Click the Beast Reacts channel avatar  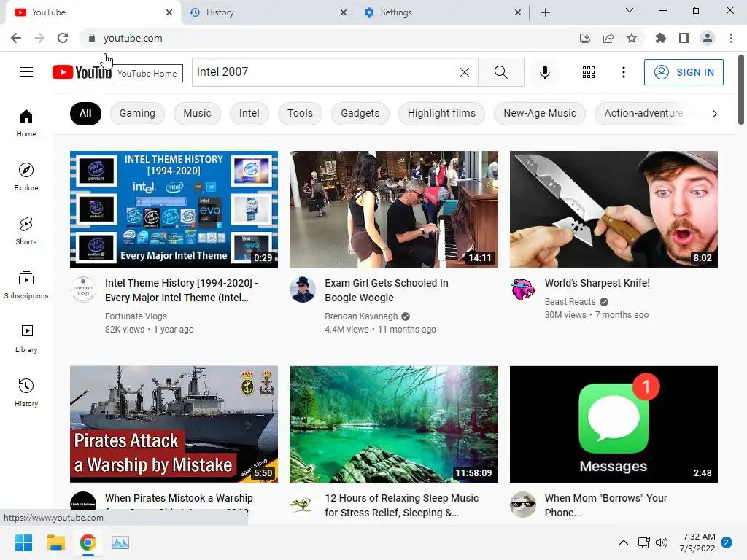coord(522,289)
